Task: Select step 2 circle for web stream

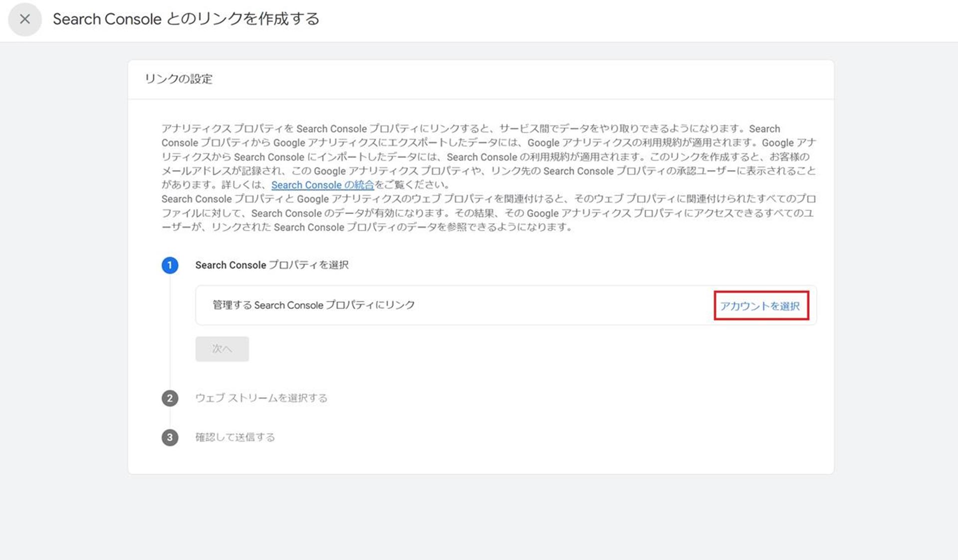Action: coord(170,398)
